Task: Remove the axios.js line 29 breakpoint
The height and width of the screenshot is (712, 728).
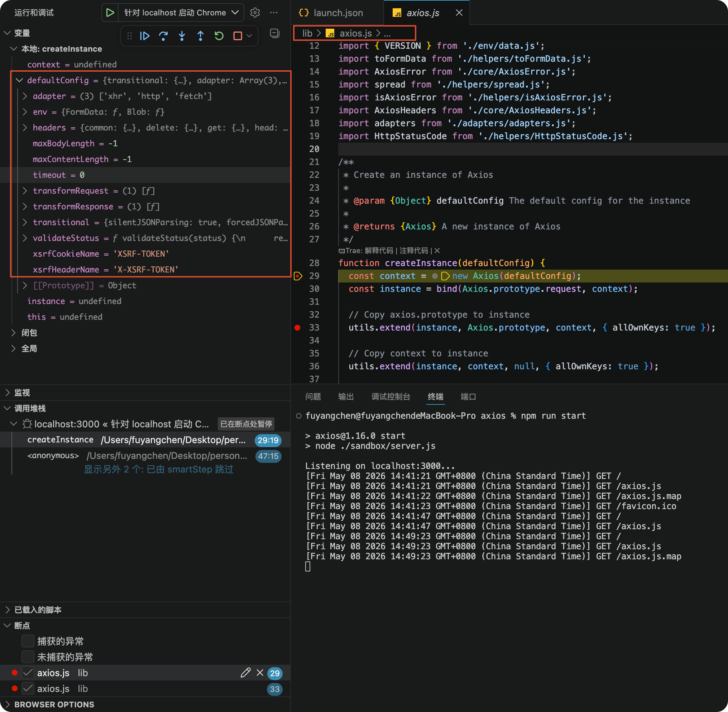Action: (260, 673)
